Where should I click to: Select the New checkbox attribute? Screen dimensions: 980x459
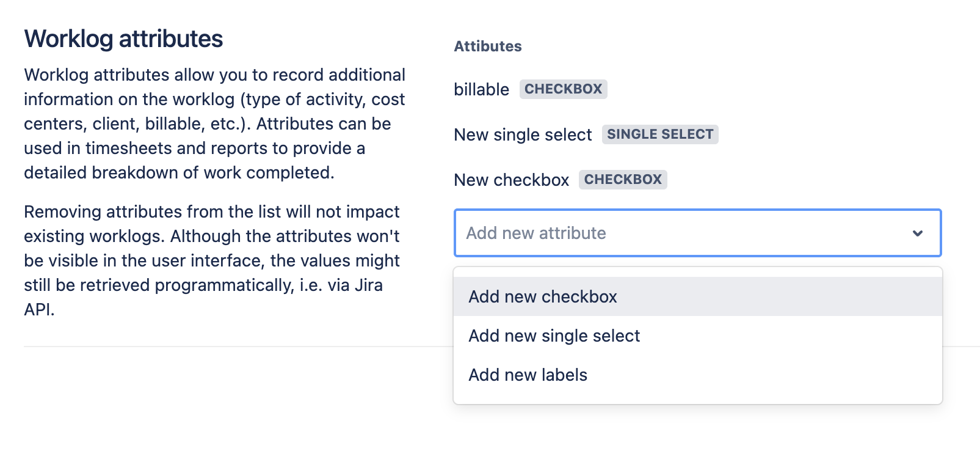511,180
